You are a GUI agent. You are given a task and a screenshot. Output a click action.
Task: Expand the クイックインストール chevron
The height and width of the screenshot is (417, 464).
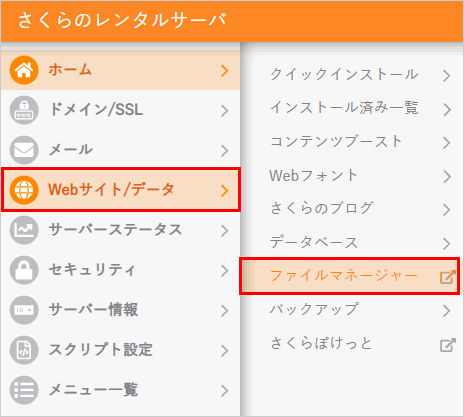click(x=447, y=76)
